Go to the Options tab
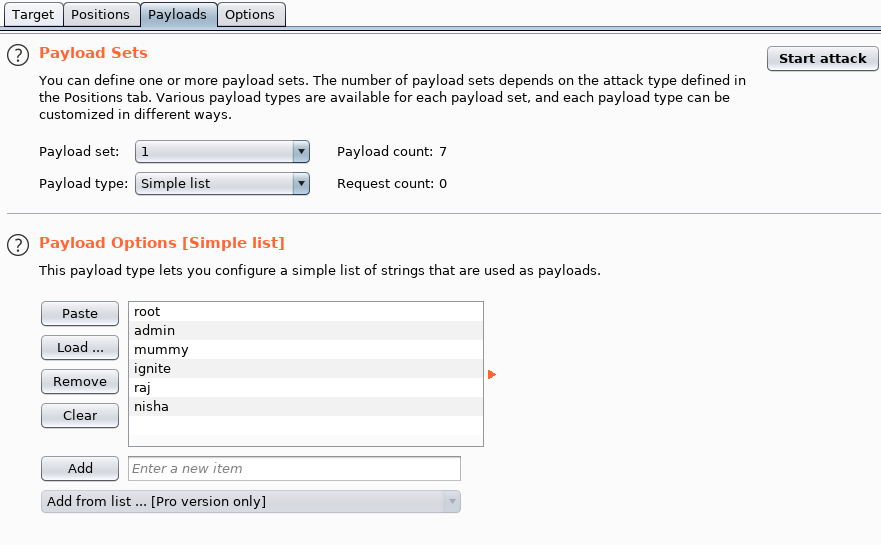Image resolution: width=881 pixels, height=545 pixels. pos(250,15)
